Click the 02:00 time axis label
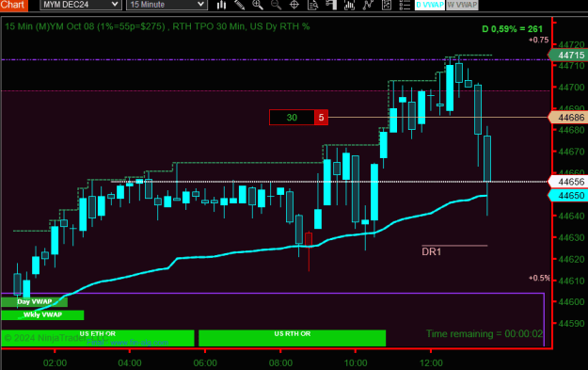 (x=55, y=363)
